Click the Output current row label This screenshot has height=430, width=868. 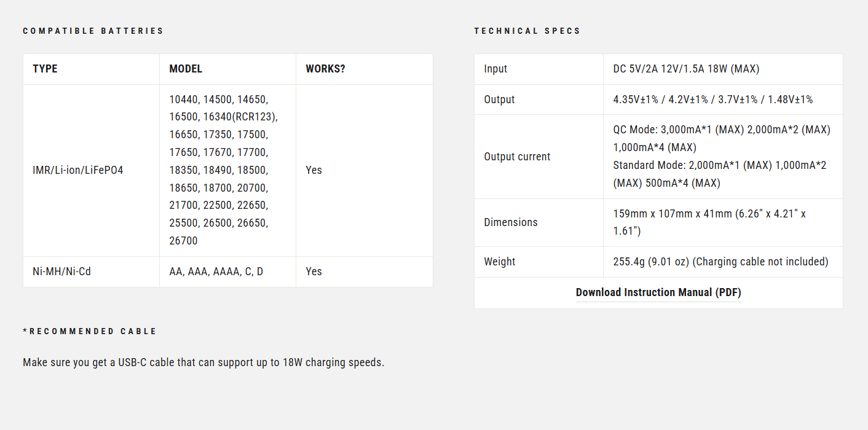(517, 157)
